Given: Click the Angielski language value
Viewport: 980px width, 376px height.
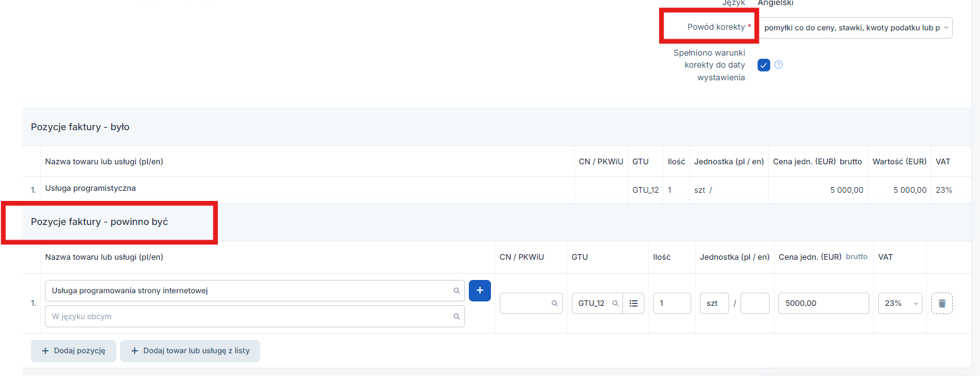Looking at the screenshot, I should click(775, 3).
